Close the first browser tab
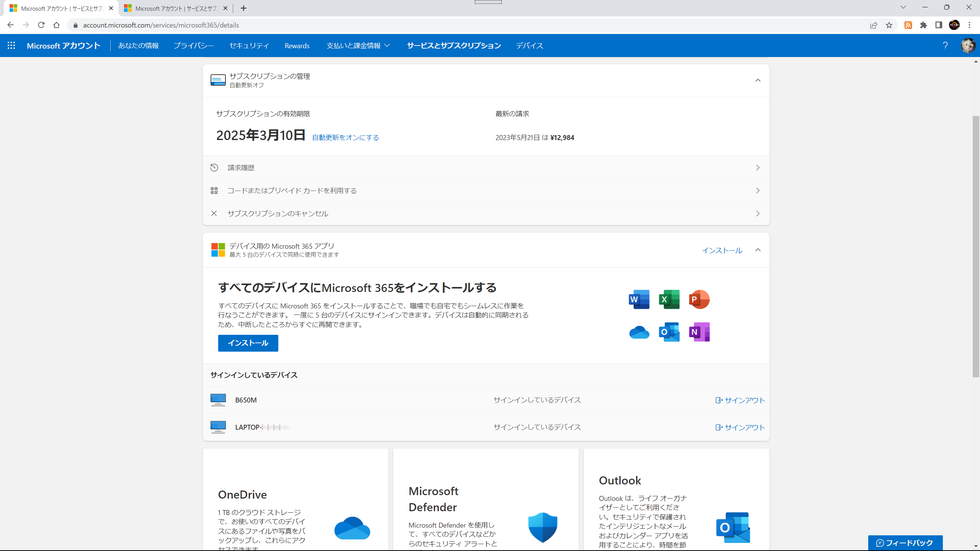This screenshot has height=551, width=980. pos(111,8)
